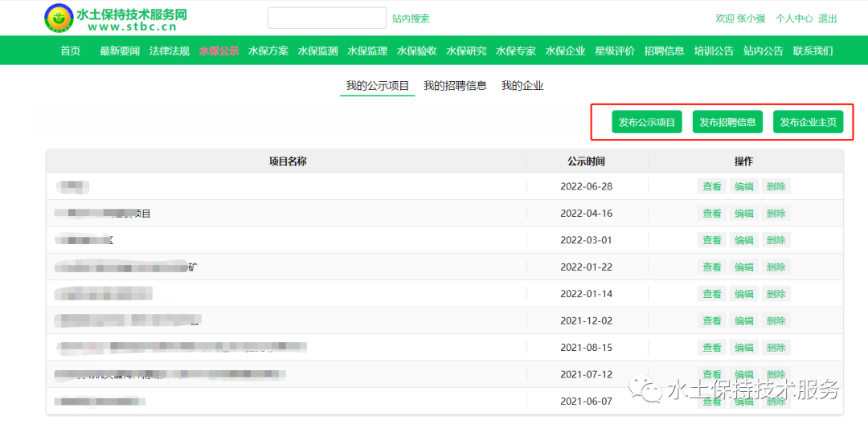Click 编辑 for the 2022-01-22 row
868x428 pixels.
(x=744, y=267)
